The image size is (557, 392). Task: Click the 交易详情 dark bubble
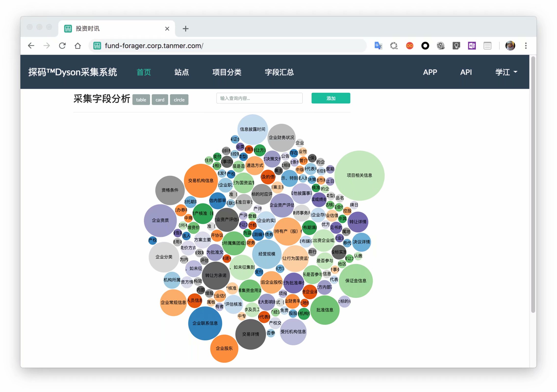[x=251, y=334]
